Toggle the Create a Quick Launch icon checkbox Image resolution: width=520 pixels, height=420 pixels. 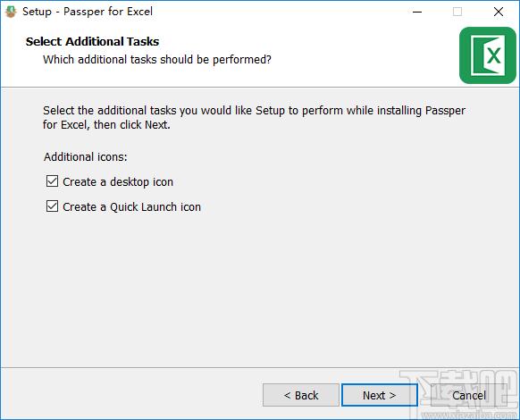52,206
